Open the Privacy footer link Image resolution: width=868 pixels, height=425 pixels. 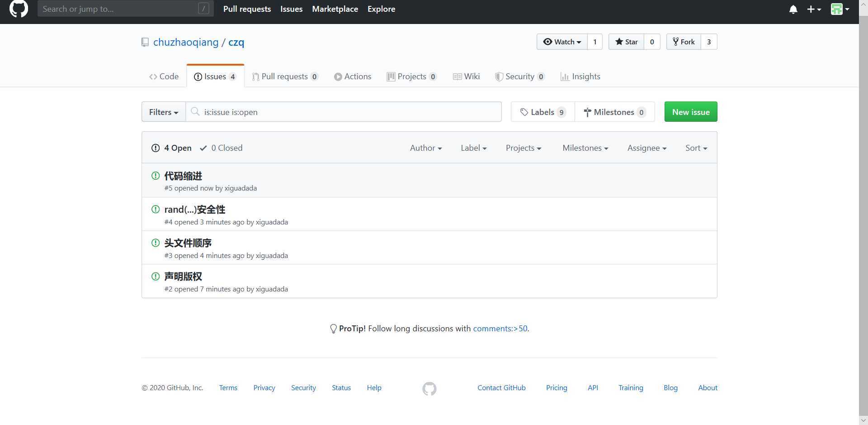[264, 388]
